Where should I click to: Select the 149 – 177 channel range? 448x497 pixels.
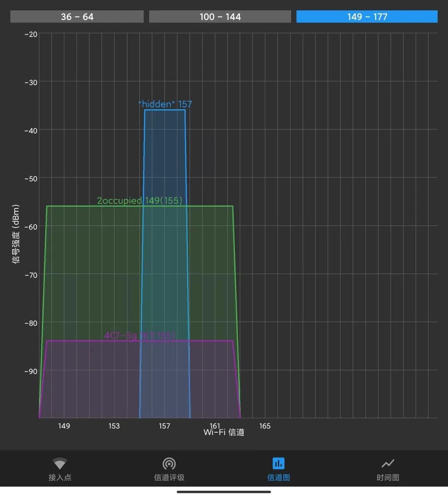(367, 17)
